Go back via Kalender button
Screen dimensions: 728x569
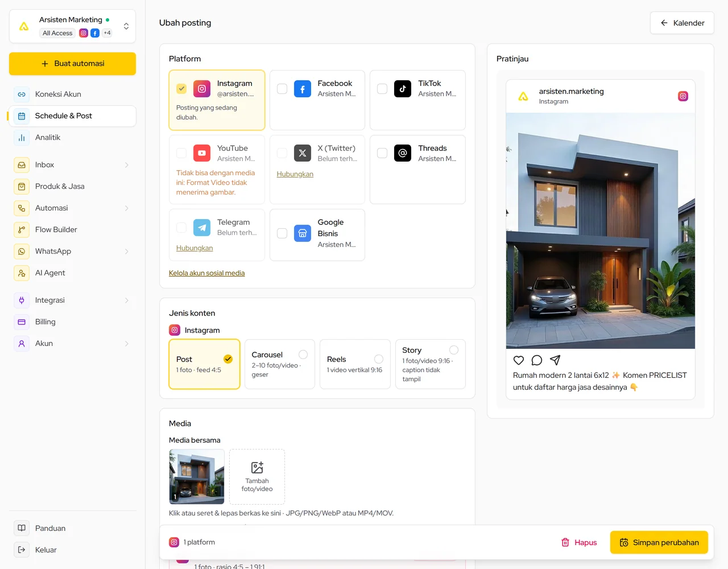682,23
